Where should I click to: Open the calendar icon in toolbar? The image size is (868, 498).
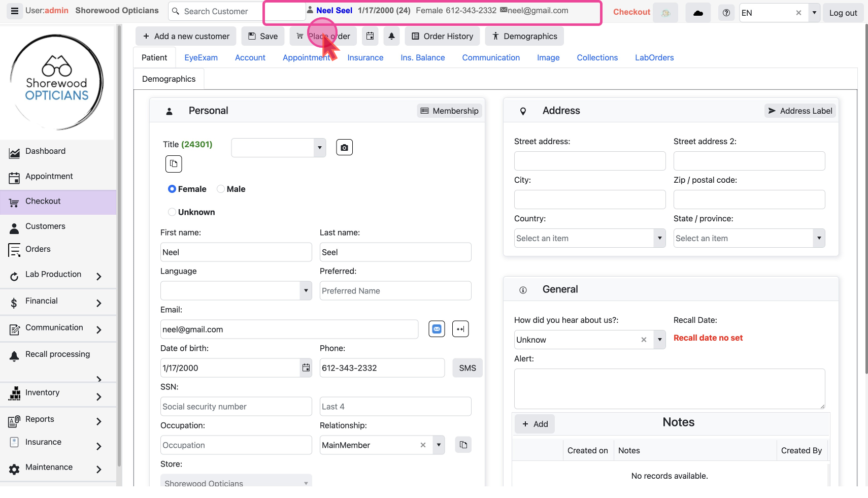pos(370,36)
